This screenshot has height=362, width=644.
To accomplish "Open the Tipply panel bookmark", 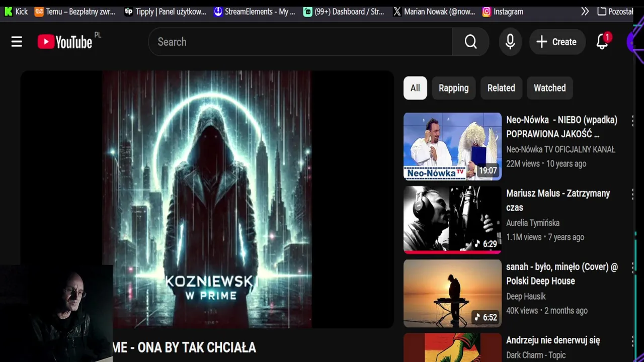I will point(165,12).
